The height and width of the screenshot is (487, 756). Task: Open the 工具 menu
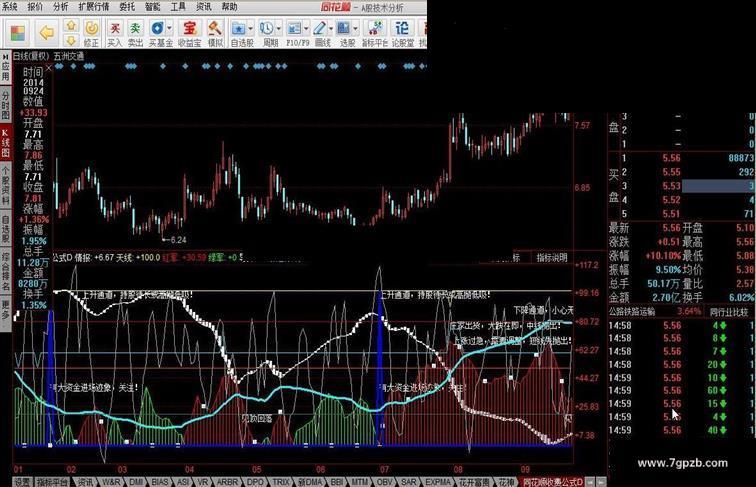pyautogui.click(x=178, y=7)
